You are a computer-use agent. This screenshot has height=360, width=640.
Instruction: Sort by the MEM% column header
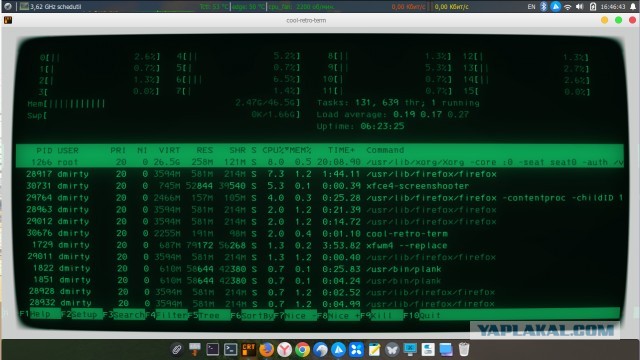[300, 150]
